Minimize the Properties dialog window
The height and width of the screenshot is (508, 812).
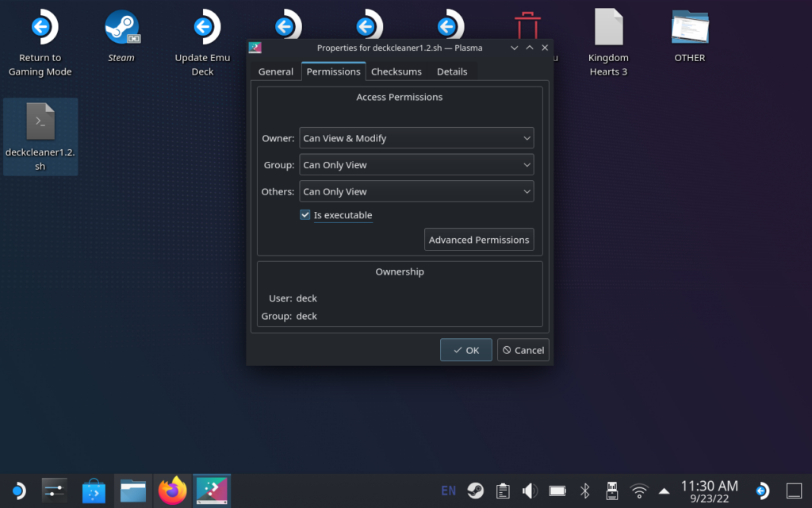[514, 48]
